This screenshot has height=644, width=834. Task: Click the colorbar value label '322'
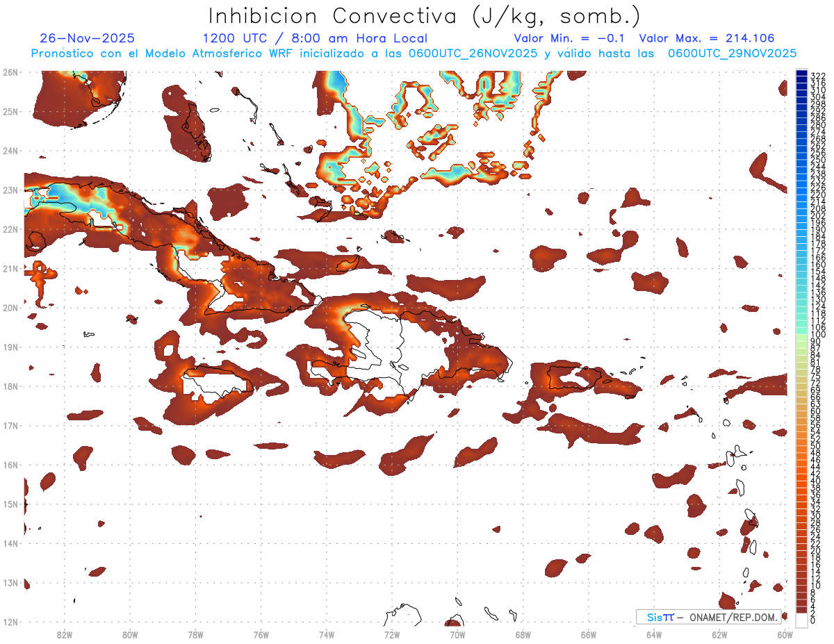click(x=818, y=76)
